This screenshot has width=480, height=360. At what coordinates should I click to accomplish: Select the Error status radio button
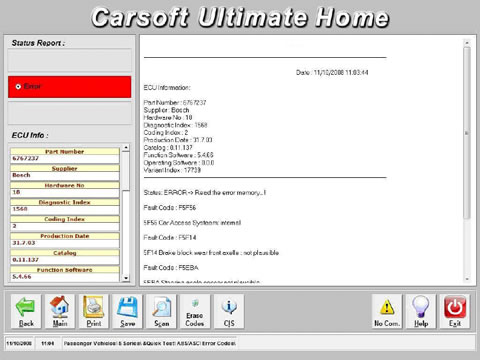click(18, 87)
